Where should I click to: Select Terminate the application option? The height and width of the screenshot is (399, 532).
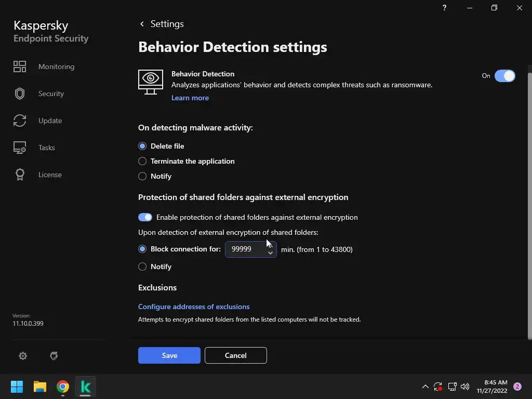[142, 161]
